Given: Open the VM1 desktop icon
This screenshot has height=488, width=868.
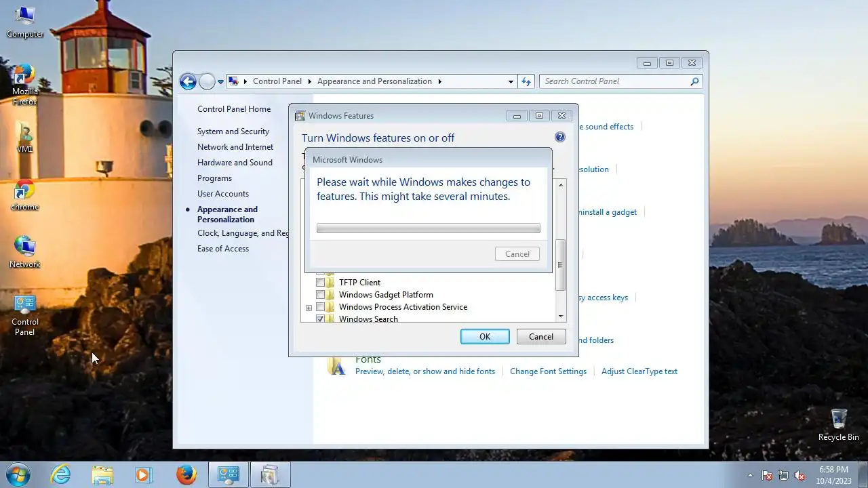Looking at the screenshot, I should pyautogui.click(x=24, y=138).
